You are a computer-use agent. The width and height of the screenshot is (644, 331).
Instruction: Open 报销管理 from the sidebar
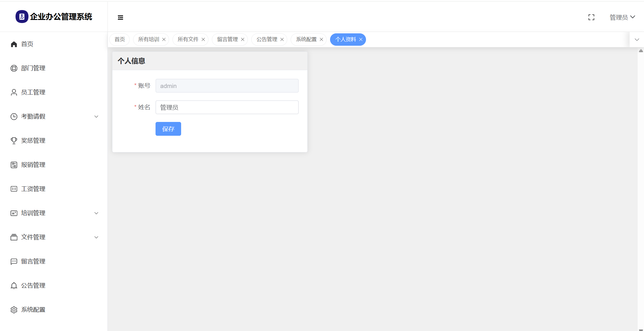[x=33, y=165]
